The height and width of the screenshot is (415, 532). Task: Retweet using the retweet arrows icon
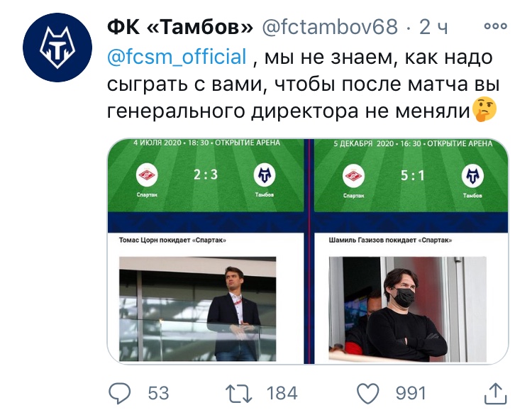(241, 392)
